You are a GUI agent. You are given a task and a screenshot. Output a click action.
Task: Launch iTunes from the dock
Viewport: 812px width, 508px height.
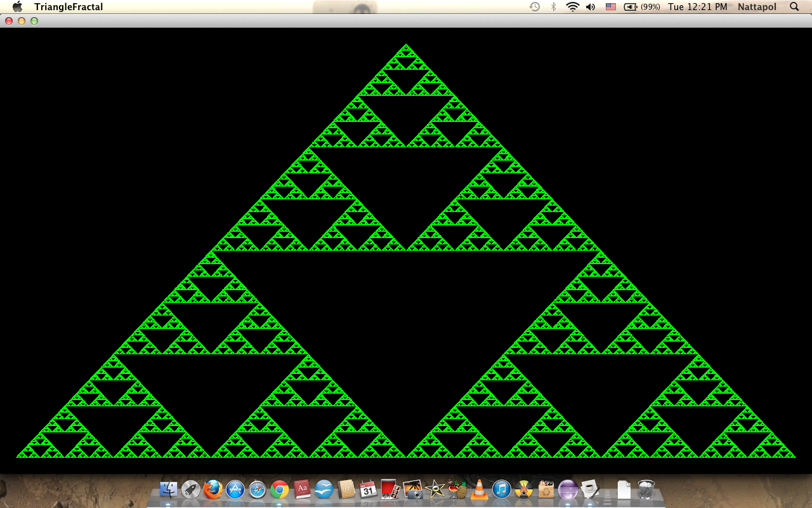pyautogui.click(x=501, y=490)
